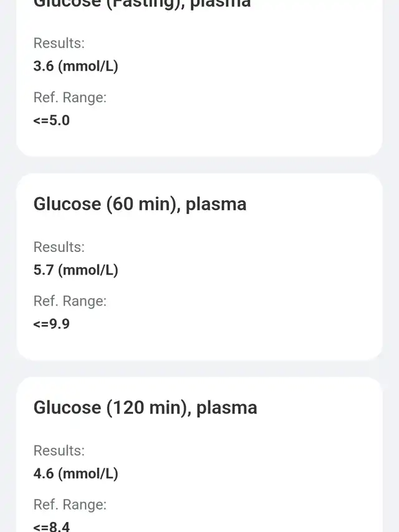
Task: Click the Ref. Range label above <=8.4
Action: coord(70,505)
